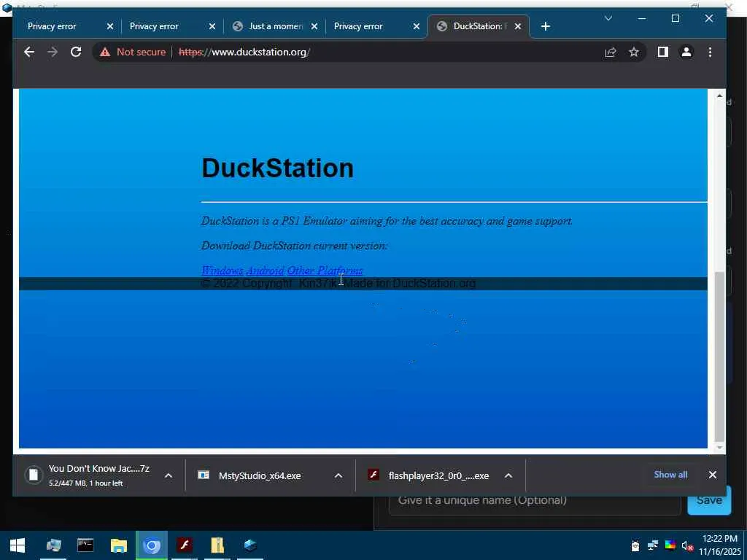Reload the DuckStation page
This screenshot has width=747, height=560.
click(x=76, y=52)
